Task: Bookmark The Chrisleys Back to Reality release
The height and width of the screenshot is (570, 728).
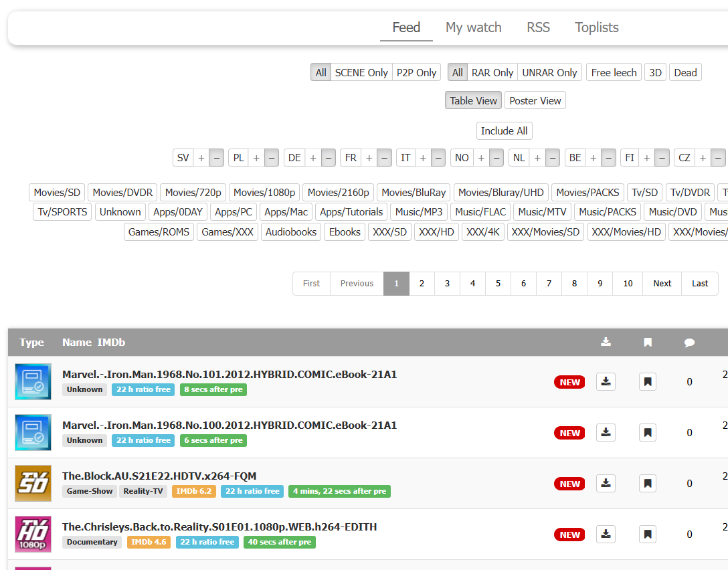Action: click(x=647, y=535)
